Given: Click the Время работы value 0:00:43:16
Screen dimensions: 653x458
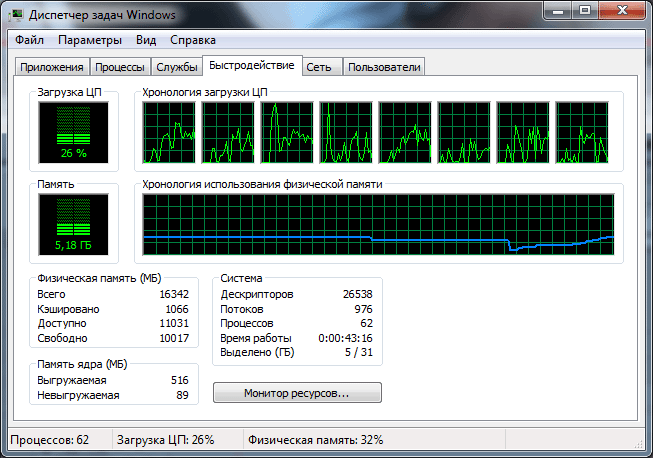Looking at the screenshot, I should (345, 338).
